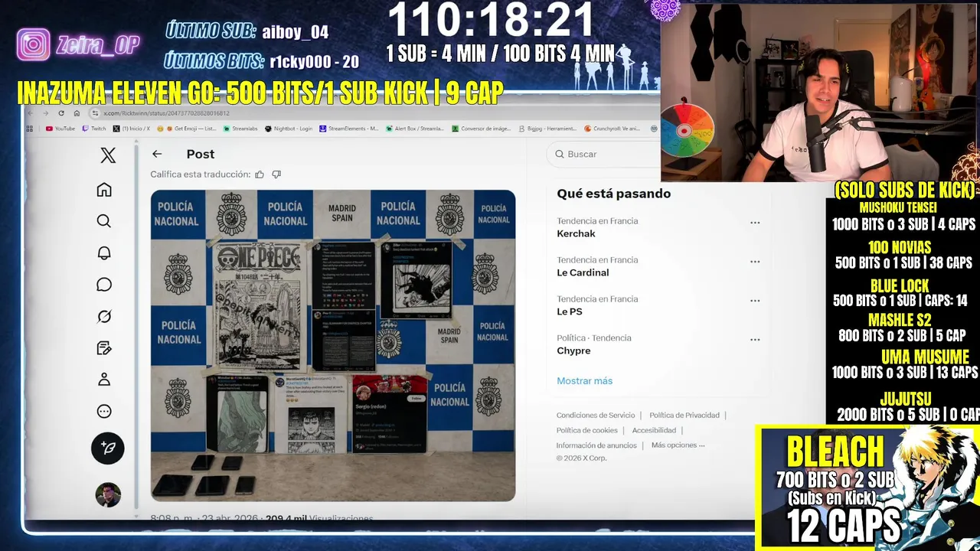Open the apps grid in bookmarks bar

tap(31, 129)
